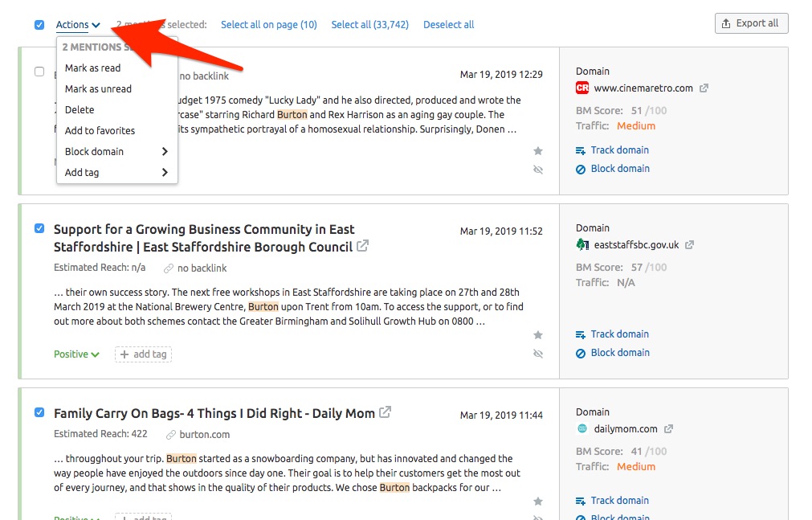This screenshot has width=812, height=520.
Task: Click the Mar 19, 2019 12:29 timestamp
Action: pyautogui.click(x=501, y=74)
